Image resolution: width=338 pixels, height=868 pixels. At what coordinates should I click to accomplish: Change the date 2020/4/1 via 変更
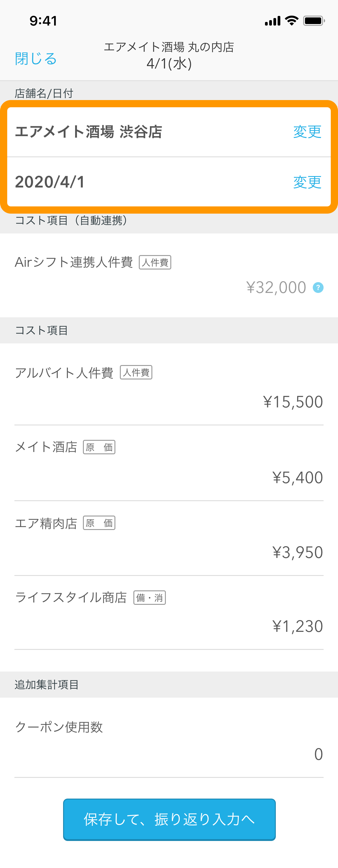click(307, 182)
